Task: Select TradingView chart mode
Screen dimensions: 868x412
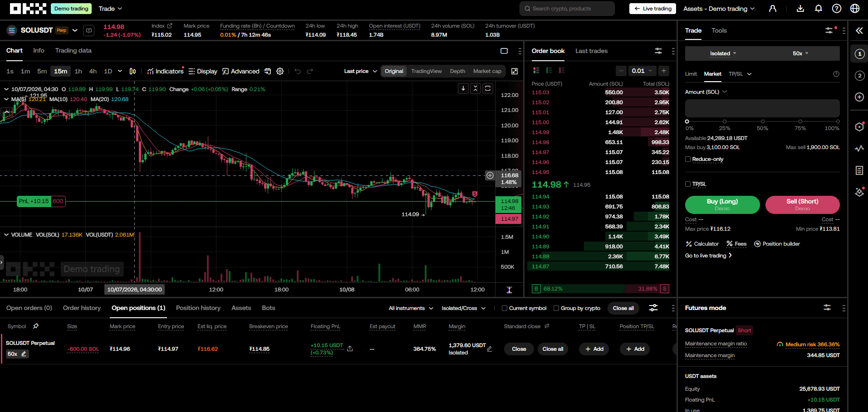Action: coord(426,71)
